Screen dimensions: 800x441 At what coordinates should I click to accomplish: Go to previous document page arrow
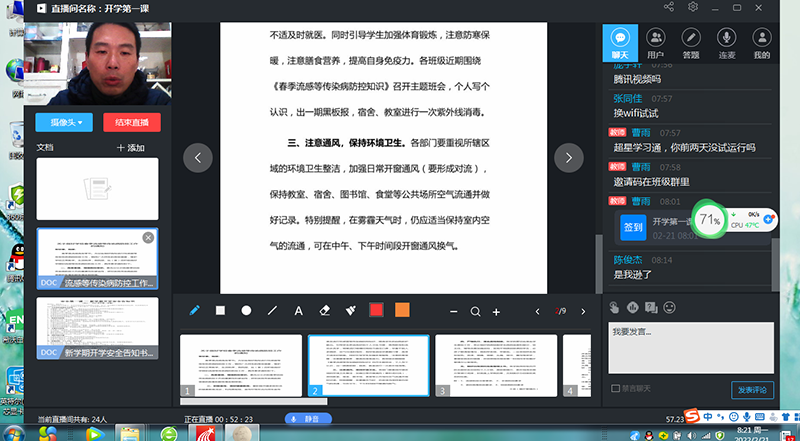(199, 157)
